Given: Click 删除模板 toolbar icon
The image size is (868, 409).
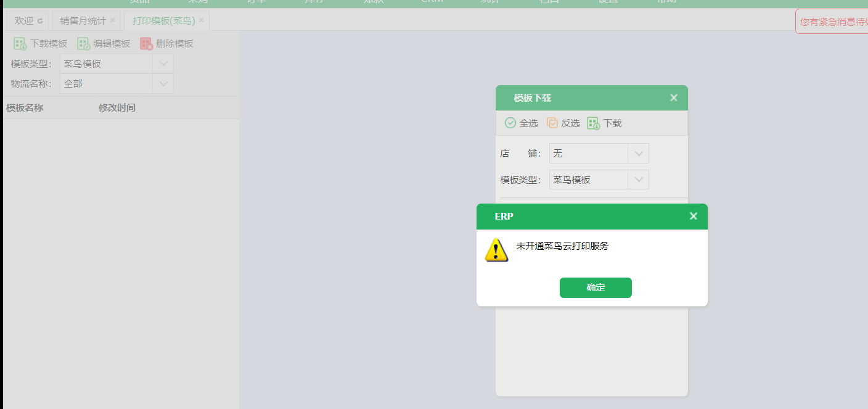Looking at the screenshot, I should [x=146, y=44].
